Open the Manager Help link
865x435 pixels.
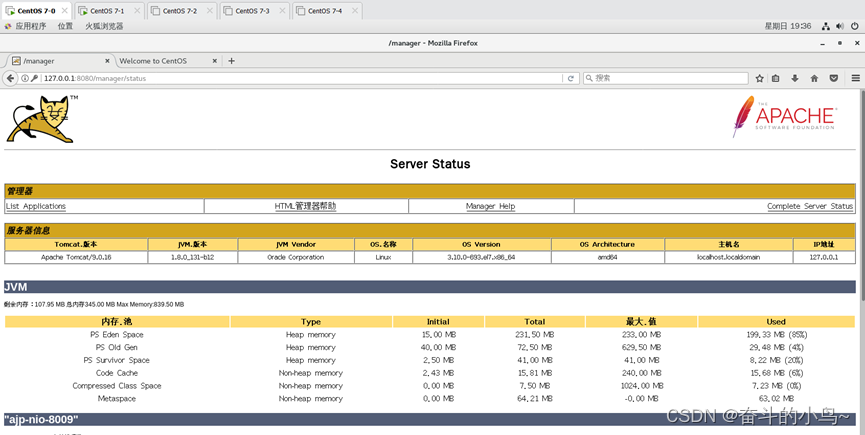490,206
